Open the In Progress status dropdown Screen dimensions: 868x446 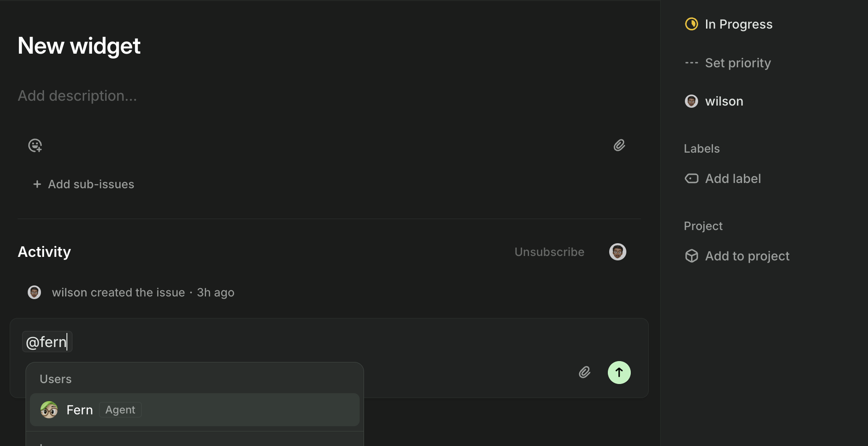click(738, 24)
